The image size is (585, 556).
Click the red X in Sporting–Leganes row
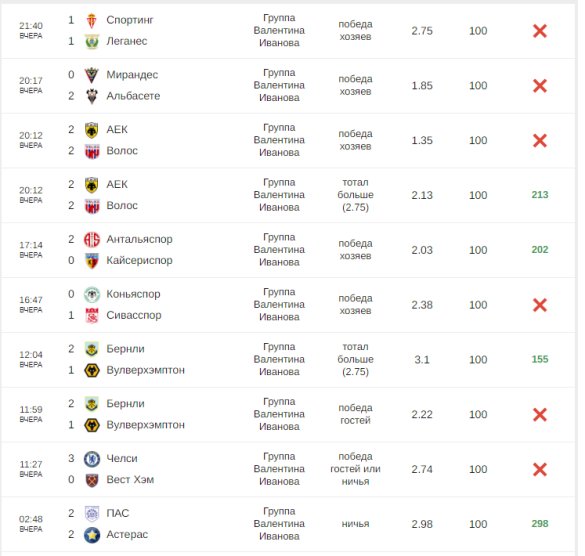click(x=539, y=31)
